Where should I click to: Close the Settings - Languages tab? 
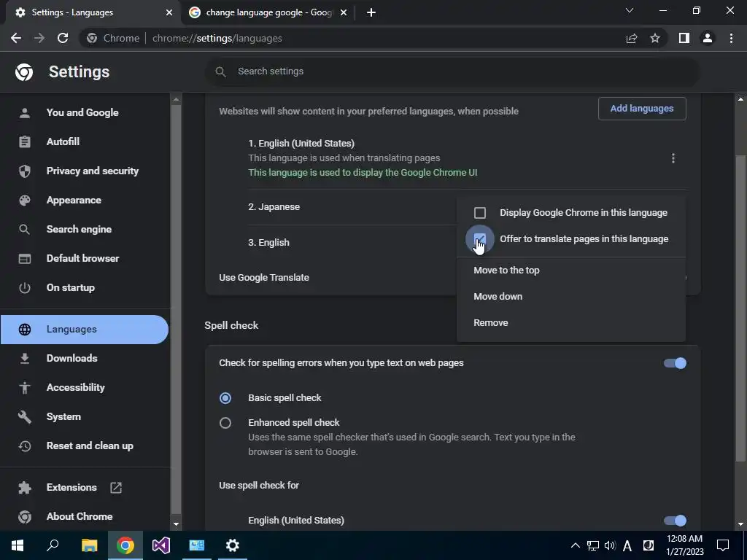click(169, 12)
